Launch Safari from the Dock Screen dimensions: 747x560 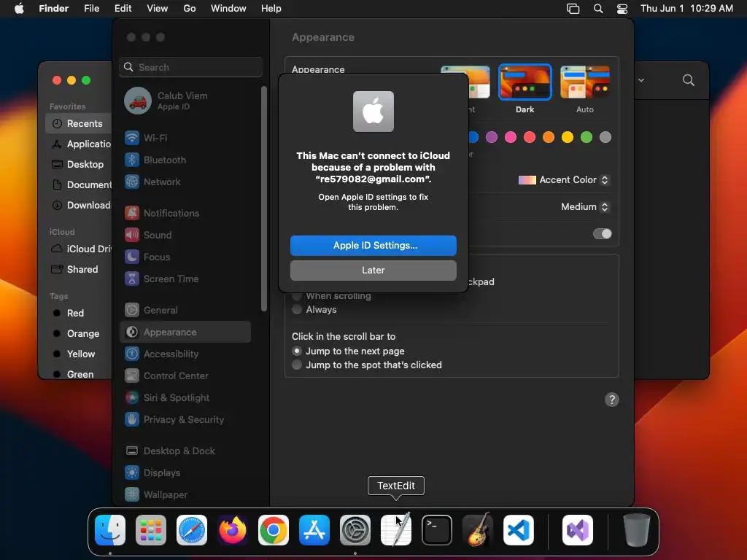pyautogui.click(x=192, y=530)
